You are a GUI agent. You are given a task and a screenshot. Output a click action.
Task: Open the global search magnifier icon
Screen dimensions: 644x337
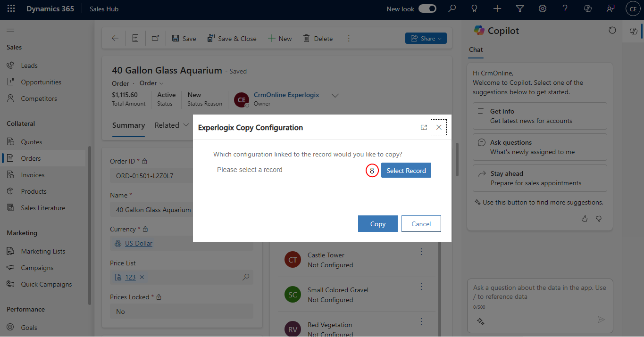pyautogui.click(x=452, y=9)
